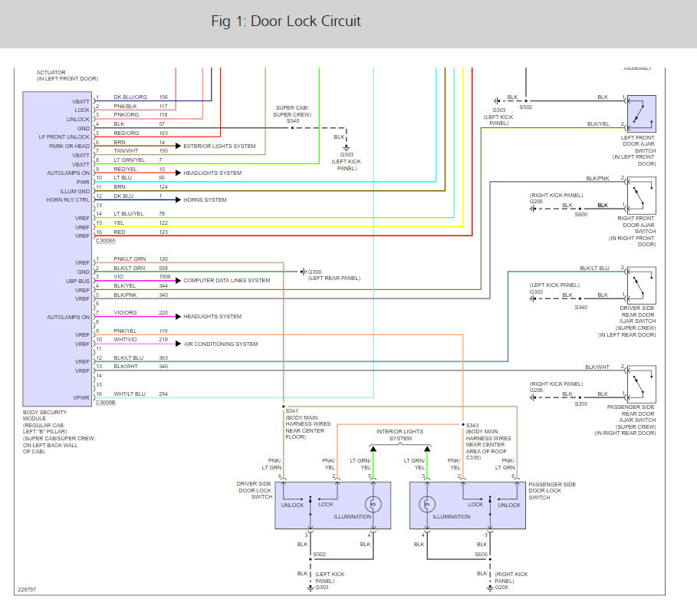Click the ILLUM GND pin label
Screen dimensions: 697x616
[74, 191]
